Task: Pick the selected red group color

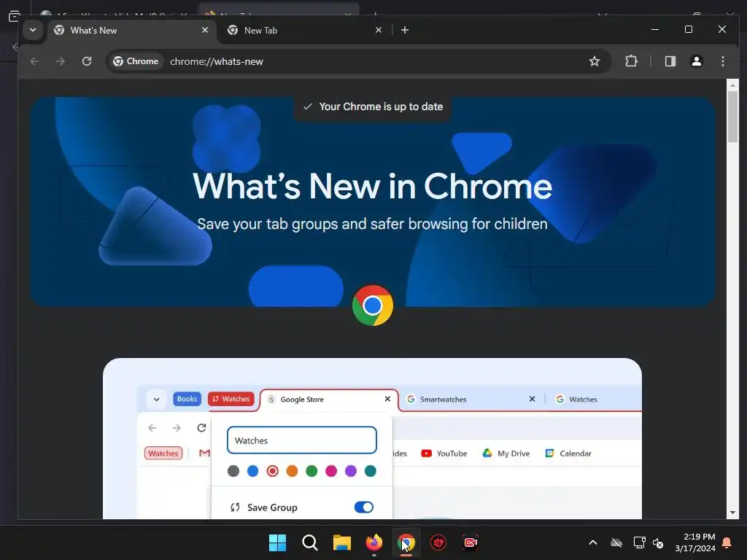Action: pyautogui.click(x=273, y=471)
